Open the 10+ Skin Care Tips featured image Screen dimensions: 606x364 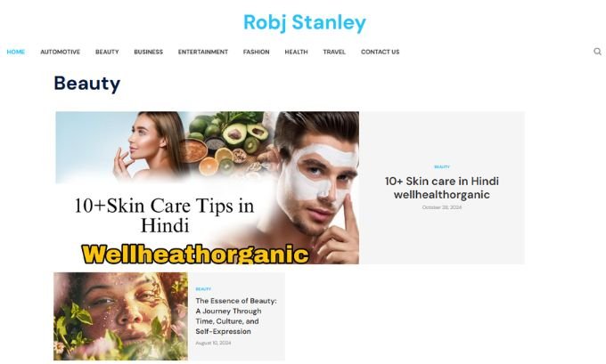207,188
